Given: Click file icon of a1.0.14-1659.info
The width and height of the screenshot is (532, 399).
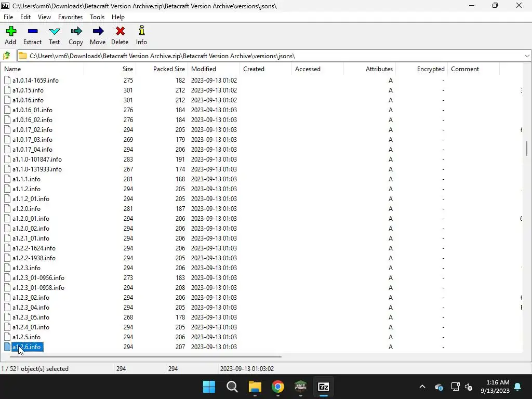Looking at the screenshot, I should click(x=7, y=81).
